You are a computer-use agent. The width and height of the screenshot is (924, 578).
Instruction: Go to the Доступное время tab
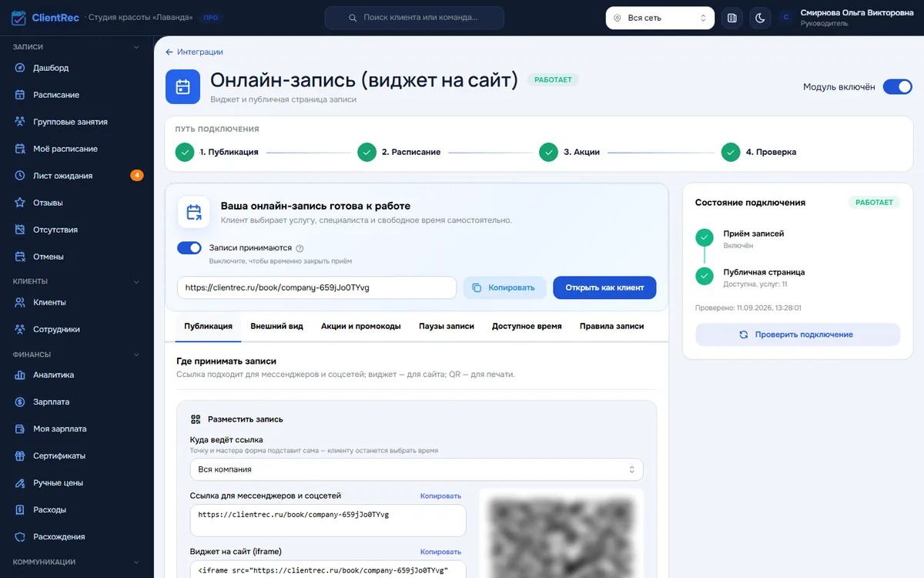coord(527,326)
